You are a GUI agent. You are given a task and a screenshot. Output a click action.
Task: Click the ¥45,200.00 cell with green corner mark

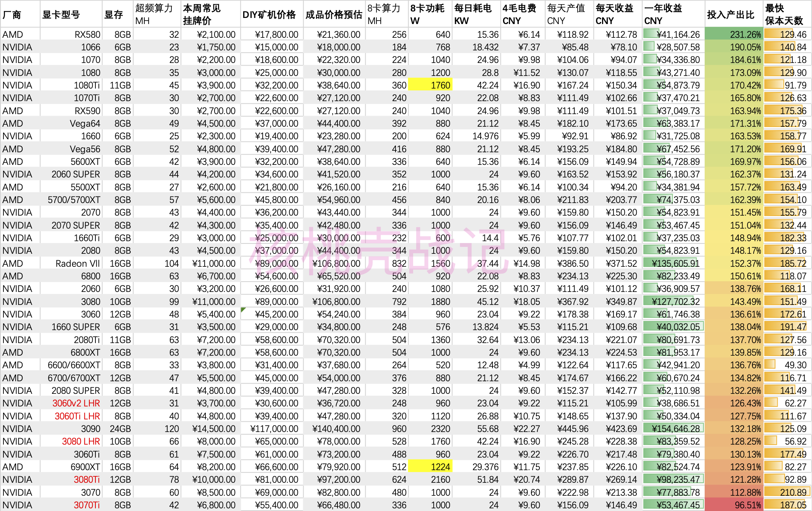(272, 314)
